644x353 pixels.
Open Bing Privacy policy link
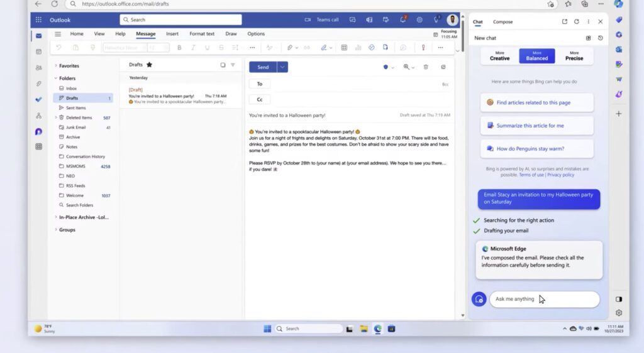tap(560, 175)
